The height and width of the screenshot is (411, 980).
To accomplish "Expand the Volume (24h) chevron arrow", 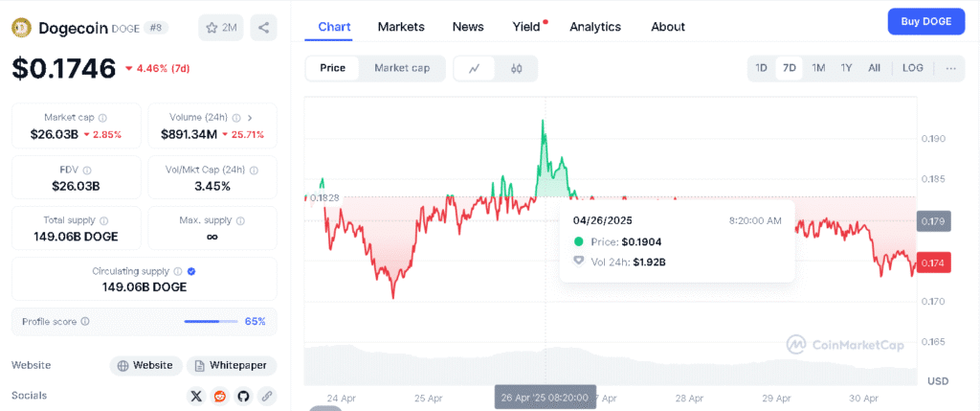I will (250, 118).
